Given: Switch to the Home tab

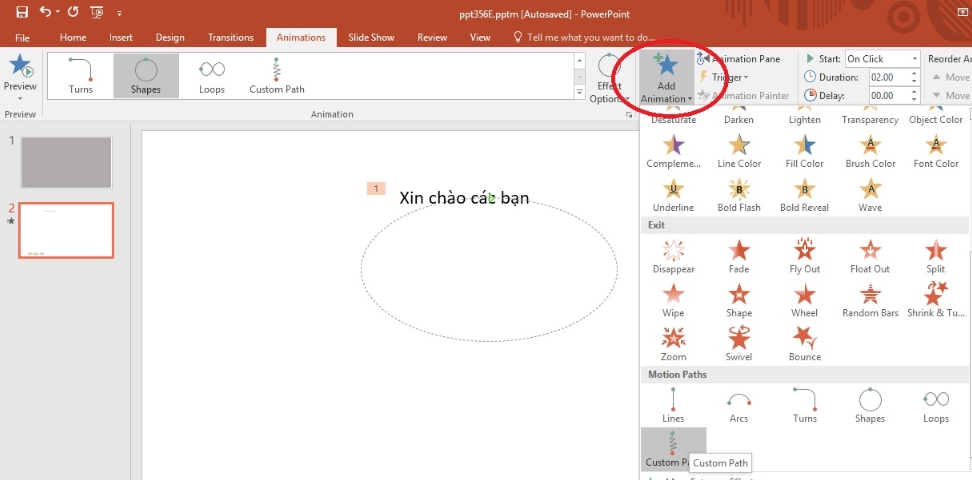Looking at the screenshot, I should pyautogui.click(x=73, y=38).
